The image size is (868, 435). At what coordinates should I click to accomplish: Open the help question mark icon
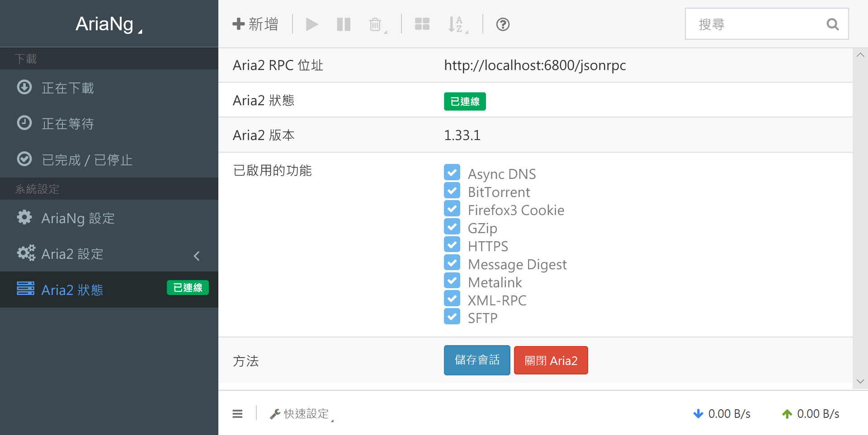pos(502,24)
